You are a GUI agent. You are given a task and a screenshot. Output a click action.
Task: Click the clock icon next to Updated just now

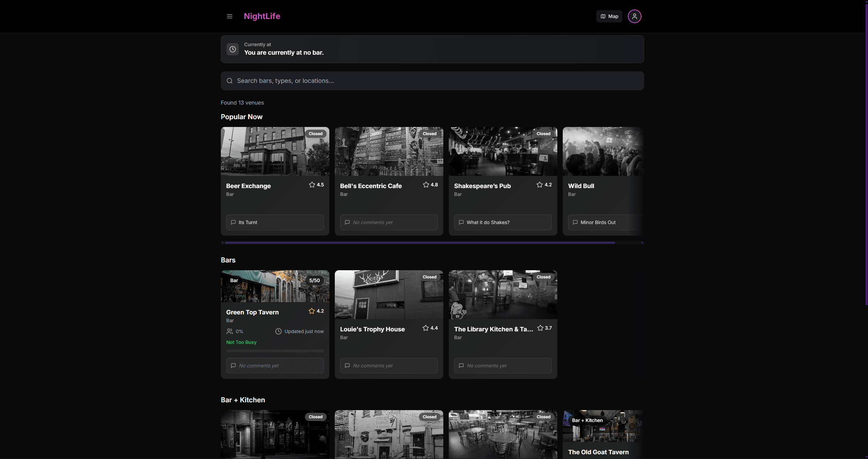[278, 331]
